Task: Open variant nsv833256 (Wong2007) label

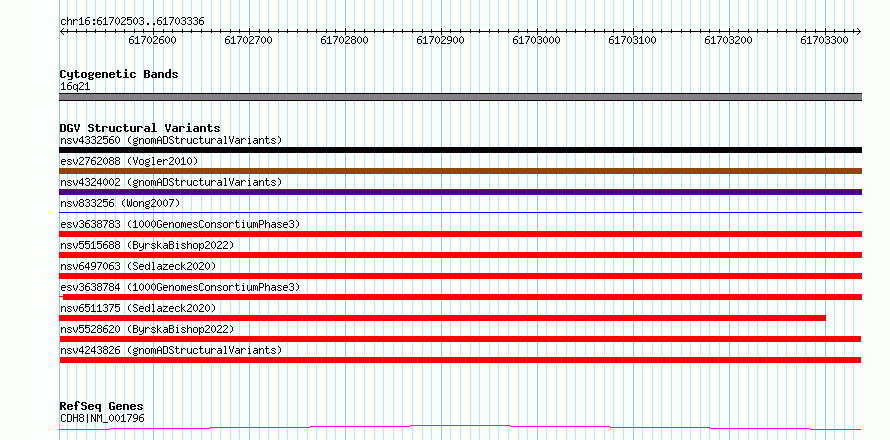Action: (x=120, y=203)
